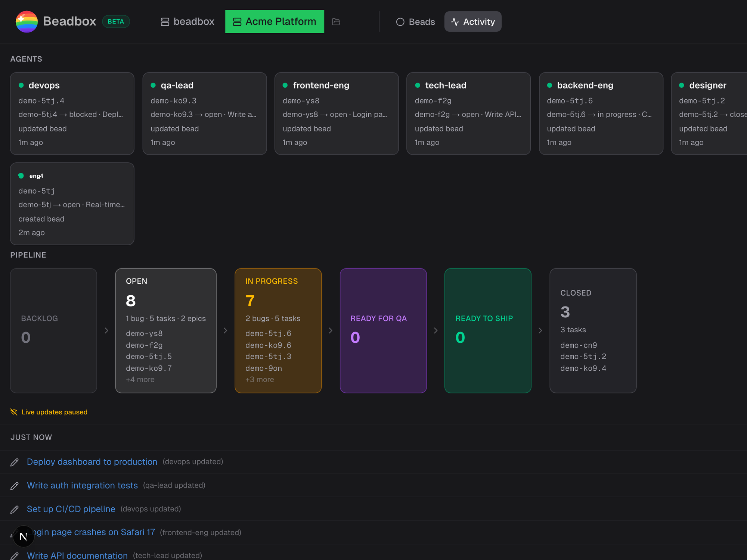Expand '+4 more' in the OPEN column
Screen dimensions: 747x560
click(x=140, y=379)
